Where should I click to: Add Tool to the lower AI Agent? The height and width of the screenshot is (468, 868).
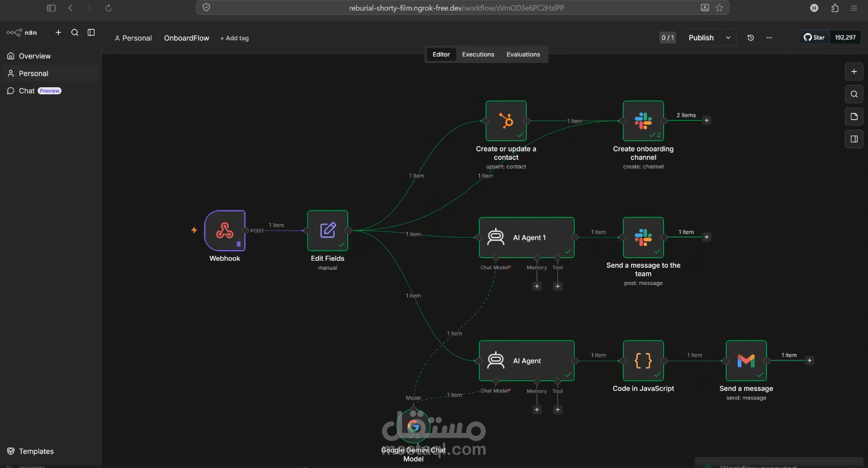click(x=558, y=409)
